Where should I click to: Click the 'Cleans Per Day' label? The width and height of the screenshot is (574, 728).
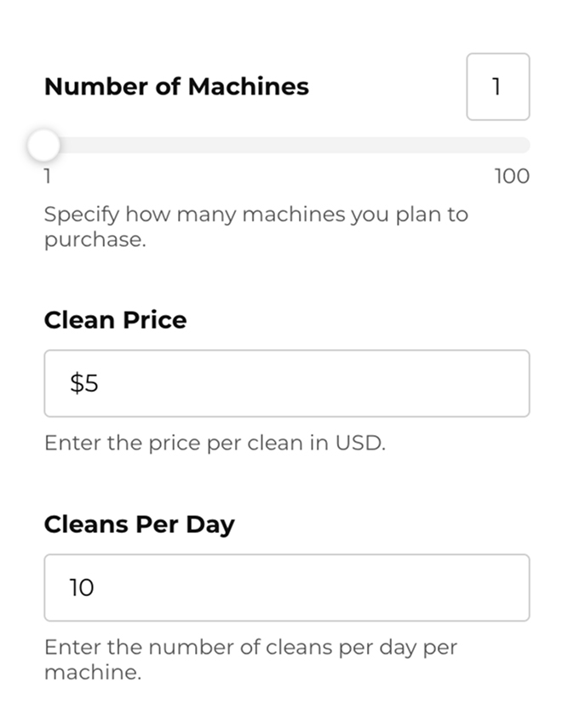[139, 525]
